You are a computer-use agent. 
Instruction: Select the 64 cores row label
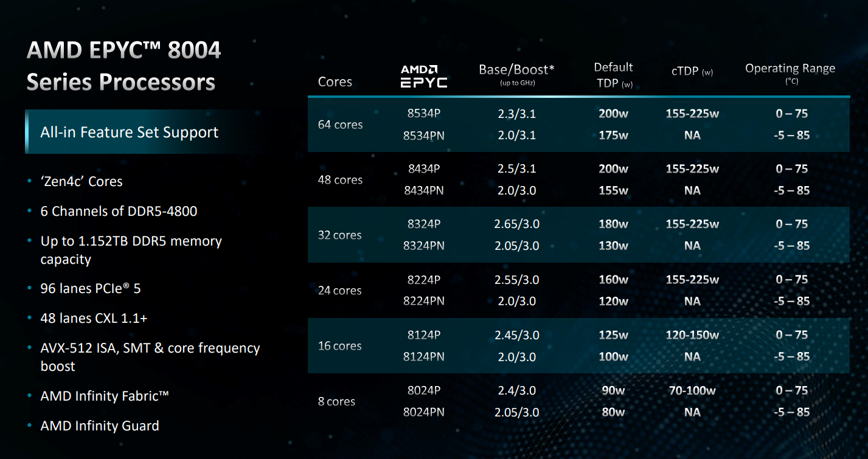(x=340, y=125)
